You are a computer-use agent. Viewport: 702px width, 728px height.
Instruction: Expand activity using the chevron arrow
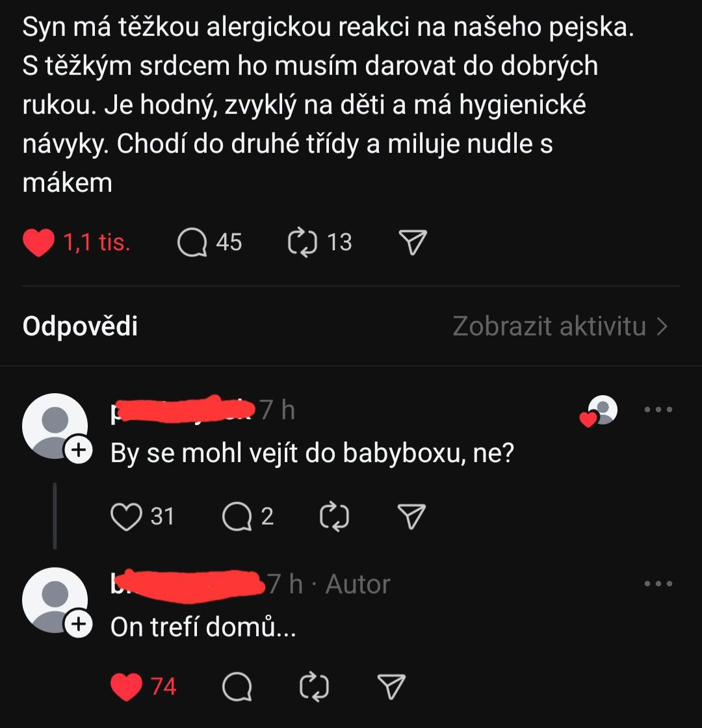point(662,326)
